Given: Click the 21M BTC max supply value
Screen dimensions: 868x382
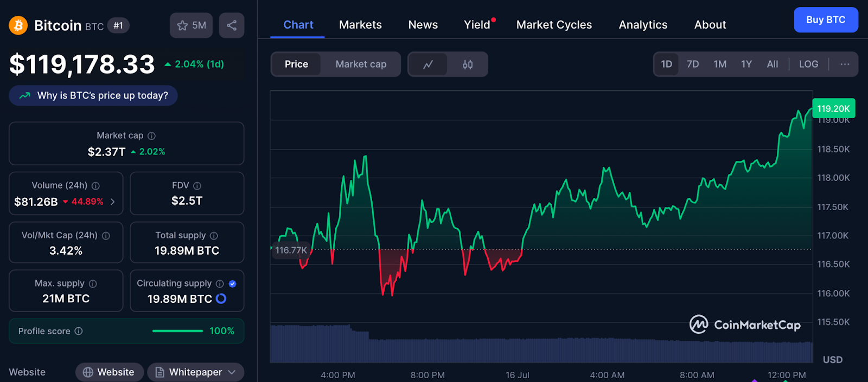Looking at the screenshot, I should pyautogui.click(x=66, y=299).
